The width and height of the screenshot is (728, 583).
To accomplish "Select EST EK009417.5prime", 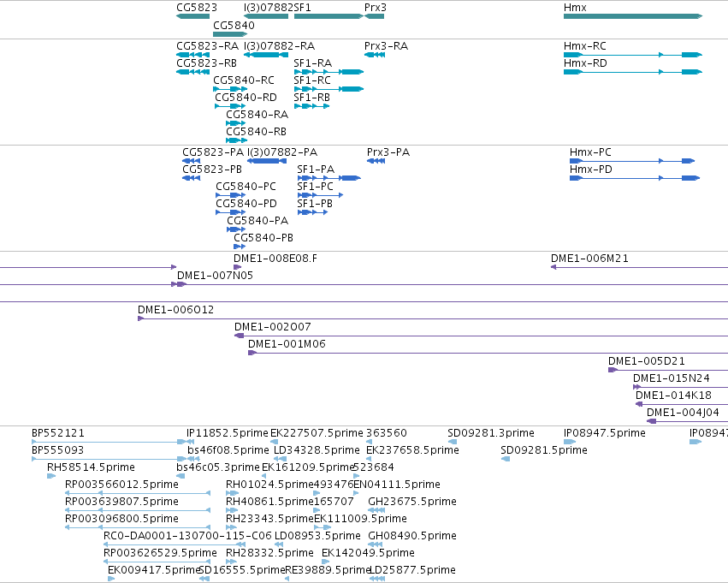I will 111,579.
